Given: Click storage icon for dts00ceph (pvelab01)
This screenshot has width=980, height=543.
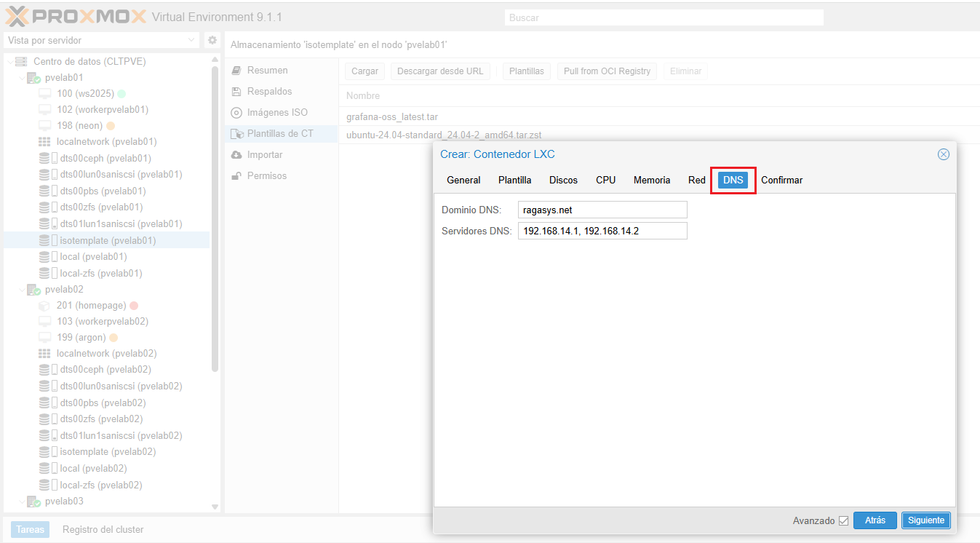Looking at the screenshot, I should coord(47,158).
